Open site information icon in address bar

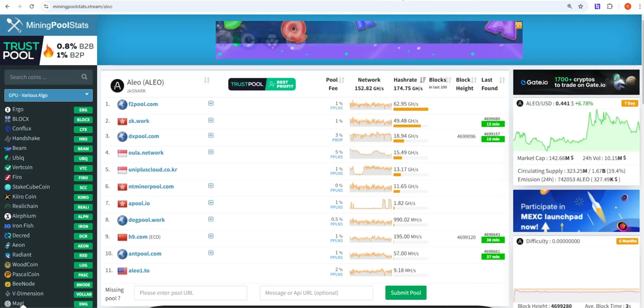click(x=46, y=6)
